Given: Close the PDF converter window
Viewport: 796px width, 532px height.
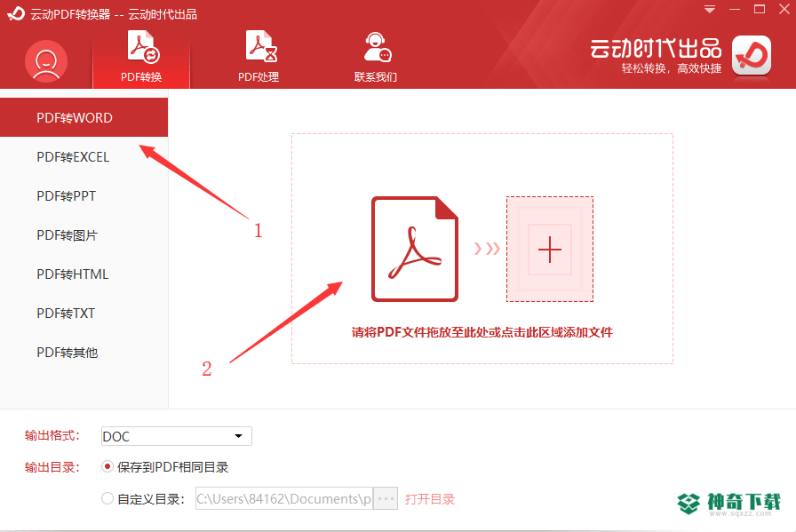Looking at the screenshot, I should 784,9.
